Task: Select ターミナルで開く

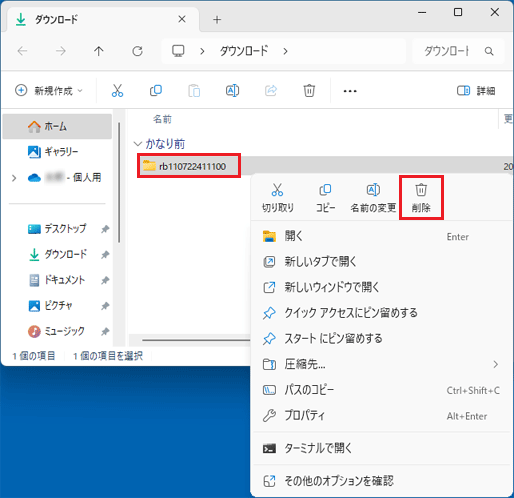Action: tap(381, 448)
